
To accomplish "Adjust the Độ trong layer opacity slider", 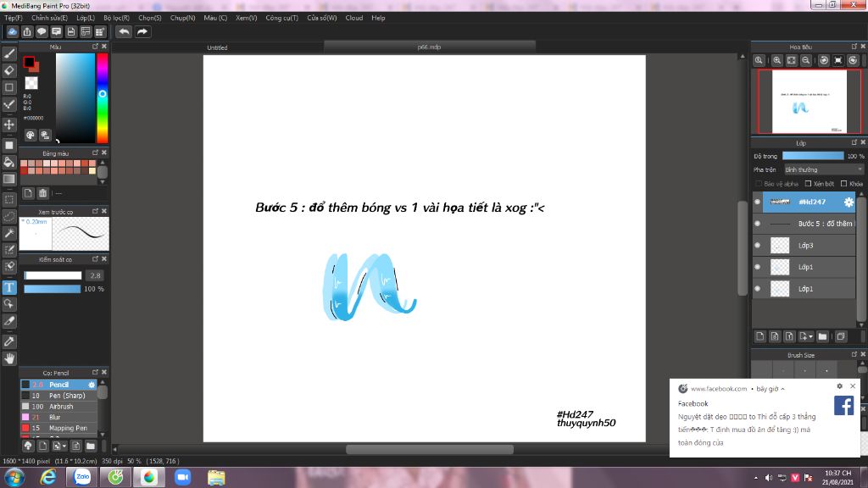I will pyautogui.click(x=813, y=156).
